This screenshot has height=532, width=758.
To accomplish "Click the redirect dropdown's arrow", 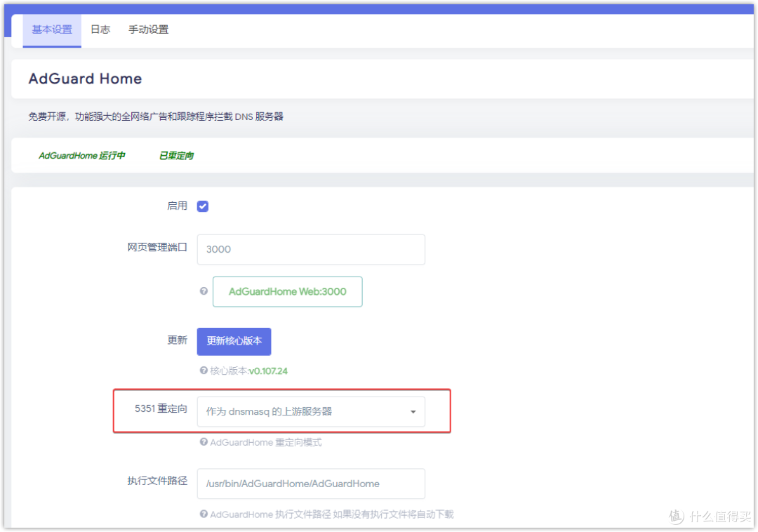I will click(413, 411).
